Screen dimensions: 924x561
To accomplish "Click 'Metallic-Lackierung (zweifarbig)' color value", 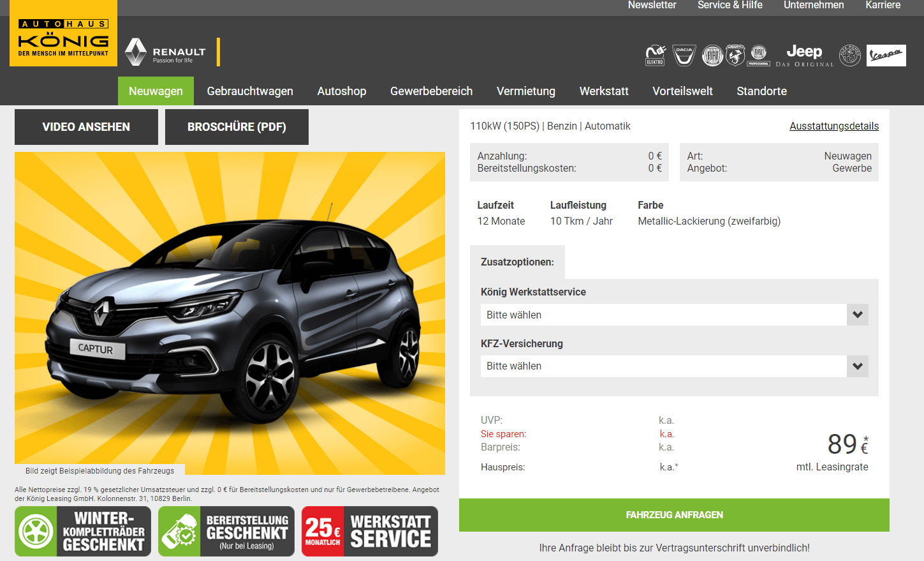I will pos(709,221).
